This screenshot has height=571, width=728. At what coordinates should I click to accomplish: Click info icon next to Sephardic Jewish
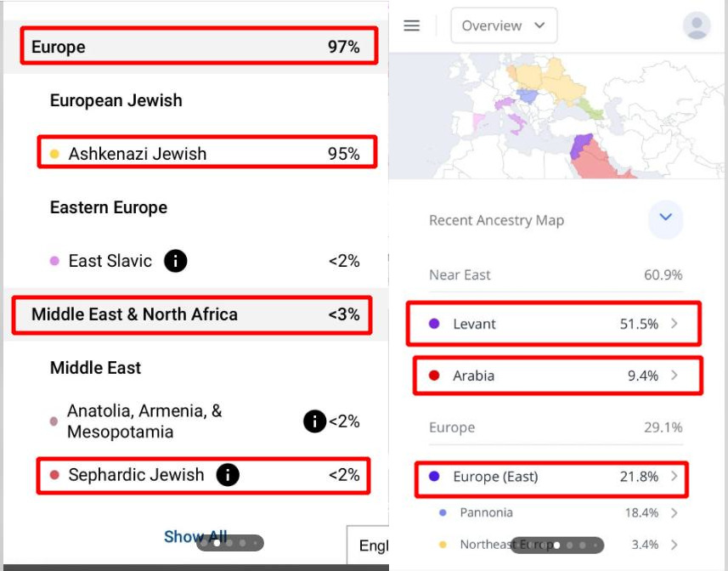click(x=227, y=475)
